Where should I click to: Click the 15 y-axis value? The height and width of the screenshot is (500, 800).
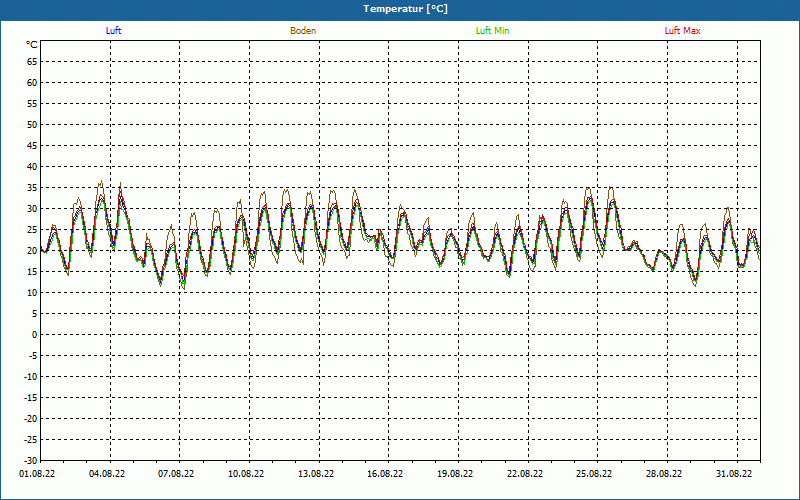pos(32,272)
